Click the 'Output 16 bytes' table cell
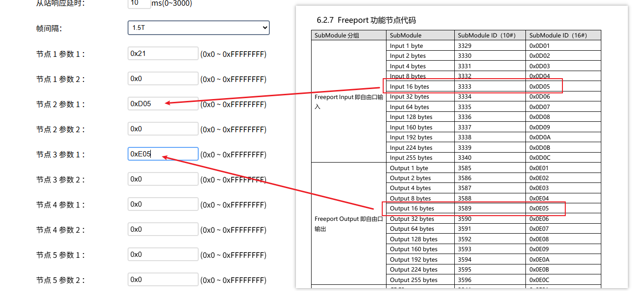This screenshot has height=291, width=644. click(412, 209)
